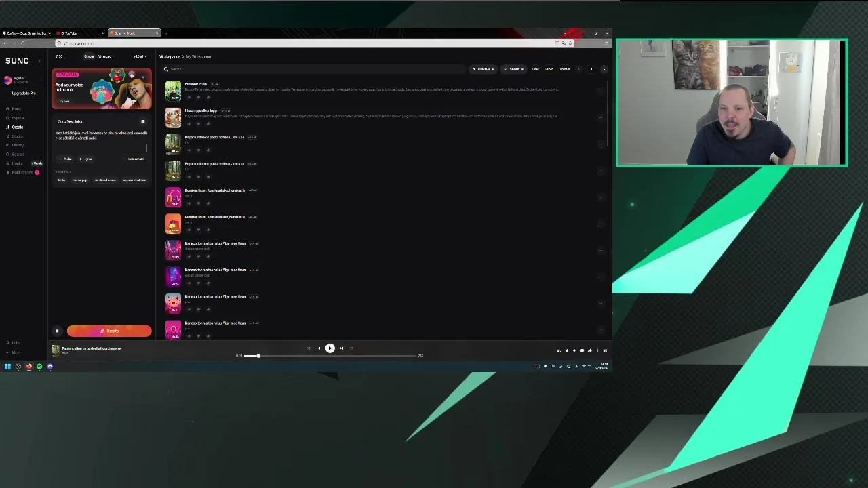Click into the Song Description text field
Image resolution: width=868 pixels, height=488 pixels.
(x=102, y=139)
